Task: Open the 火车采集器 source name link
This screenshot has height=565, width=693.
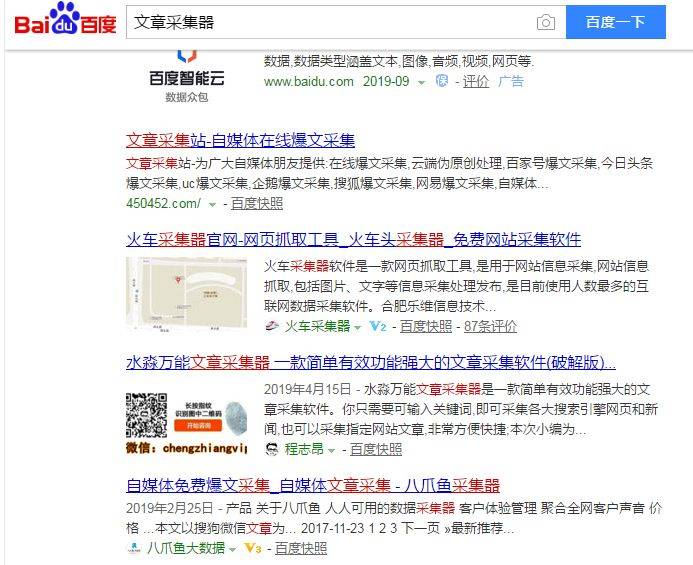Action: tap(317, 326)
